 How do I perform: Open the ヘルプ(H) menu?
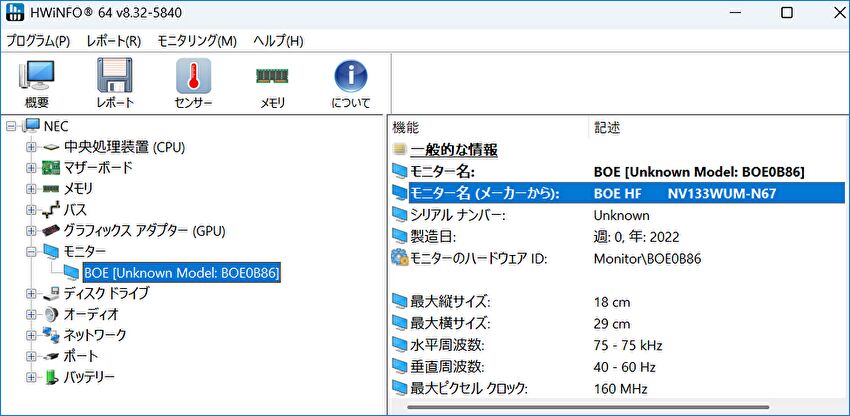tap(278, 41)
